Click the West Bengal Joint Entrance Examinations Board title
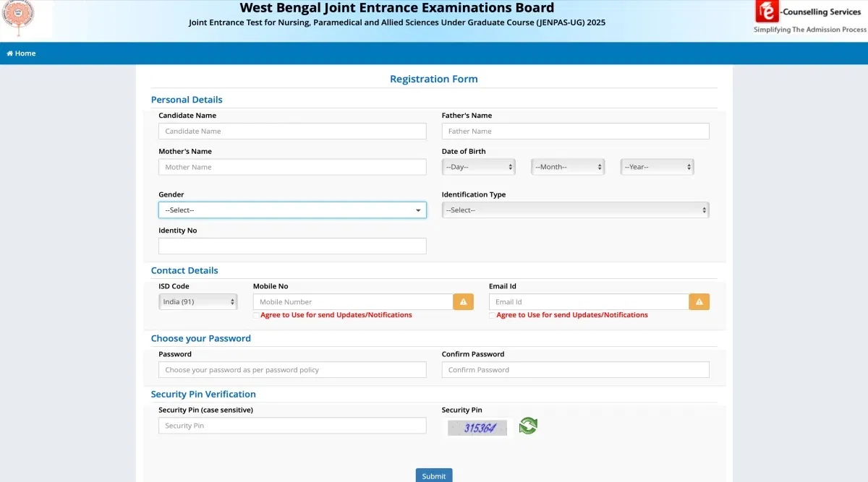 coord(397,8)
